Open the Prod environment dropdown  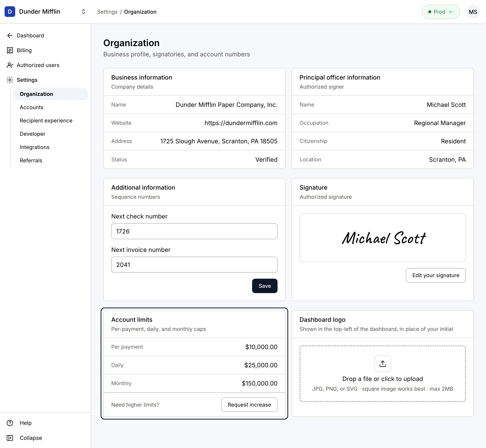click(441, 12)
